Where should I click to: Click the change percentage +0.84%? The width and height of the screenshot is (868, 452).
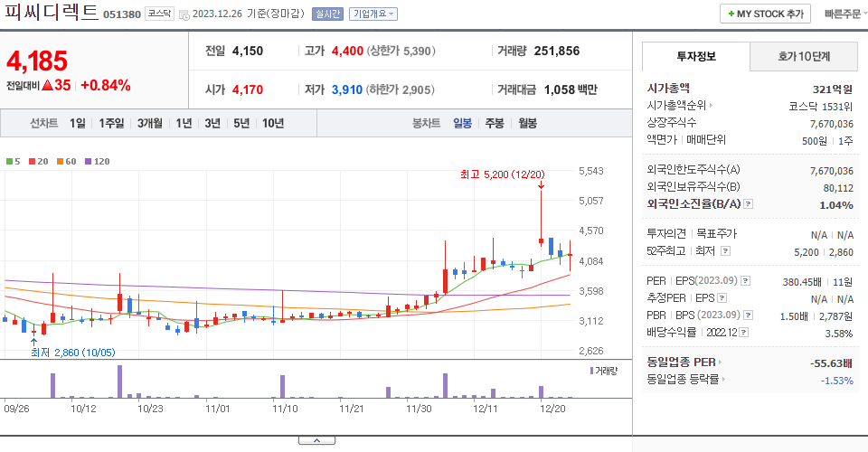tap(106, 85)
